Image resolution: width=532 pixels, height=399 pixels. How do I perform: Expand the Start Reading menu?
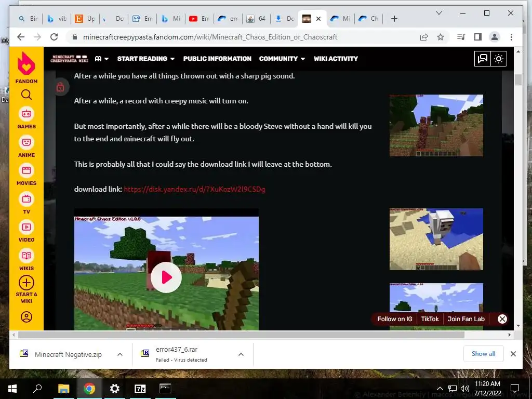[x=146, y=59]
